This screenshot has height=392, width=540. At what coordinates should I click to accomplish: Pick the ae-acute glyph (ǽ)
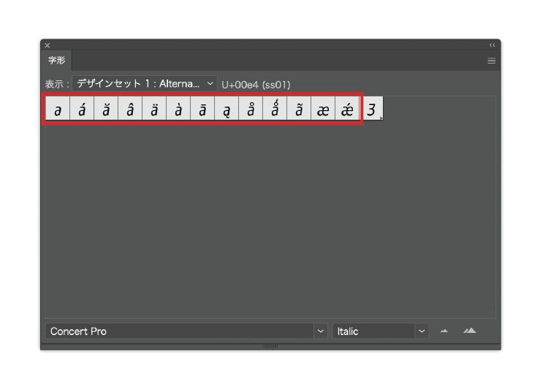(347, 110)
